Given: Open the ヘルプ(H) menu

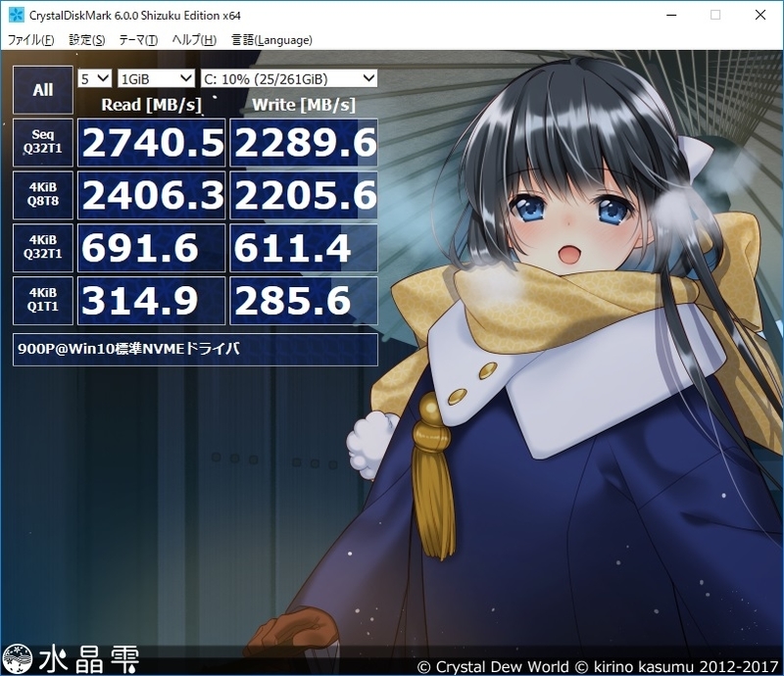Looking at the screenshot, I should tap(194, 40).
